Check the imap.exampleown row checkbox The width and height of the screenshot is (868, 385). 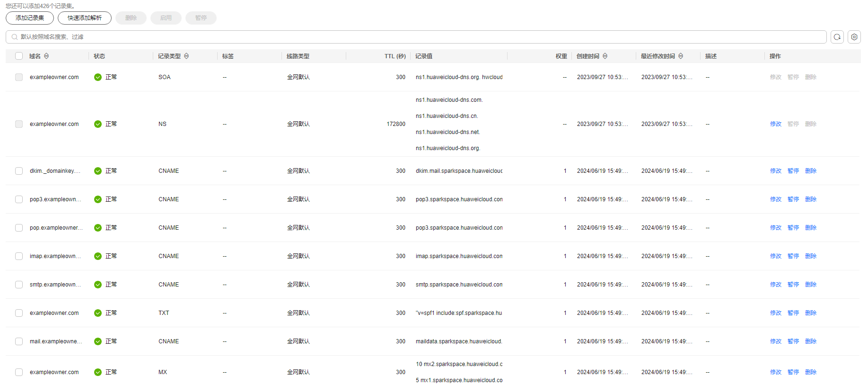[x=19, y=256]
